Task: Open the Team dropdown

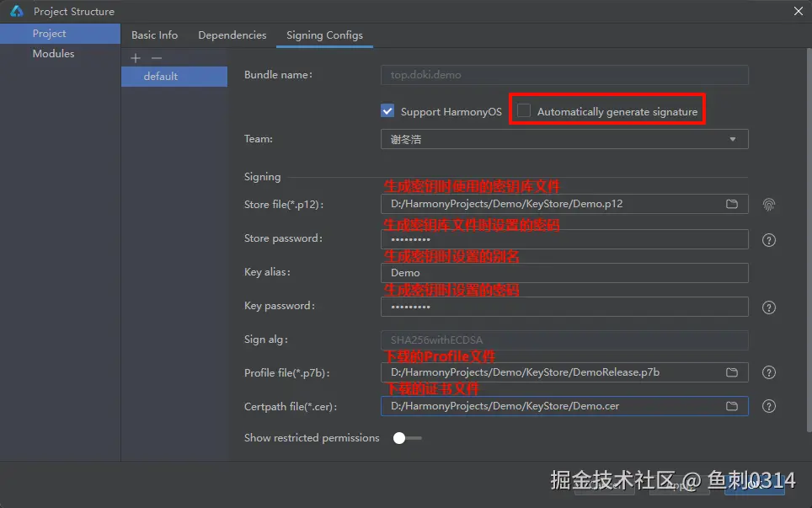Action: (564, 139)
